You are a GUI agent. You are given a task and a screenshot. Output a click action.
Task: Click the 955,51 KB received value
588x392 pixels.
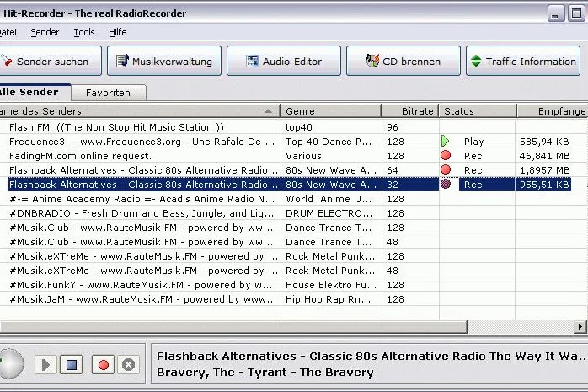tap(544, 185)
